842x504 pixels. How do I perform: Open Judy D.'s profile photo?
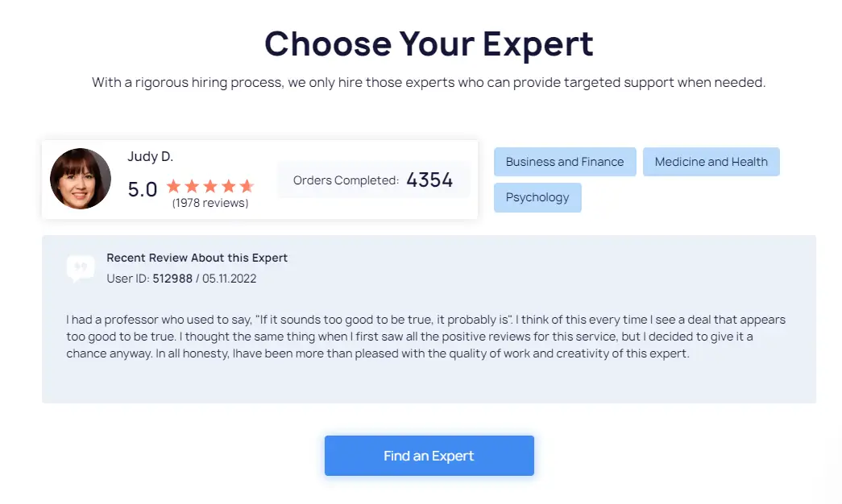point(81,178)
